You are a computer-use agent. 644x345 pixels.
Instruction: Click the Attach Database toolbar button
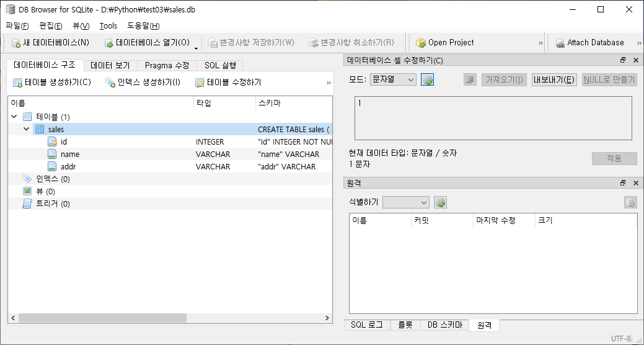[589, 42]
